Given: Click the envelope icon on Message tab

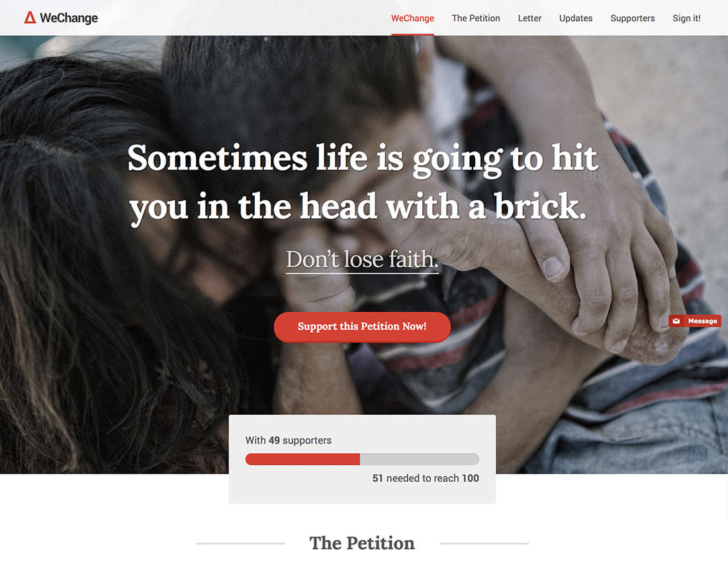Looking at the screenshot, I should click(676, 321).
